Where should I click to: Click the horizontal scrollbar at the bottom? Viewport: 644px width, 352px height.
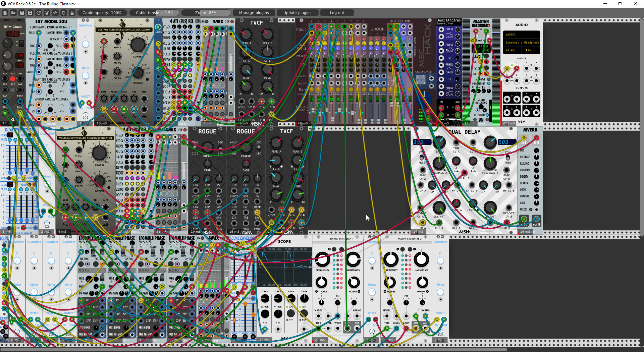[253, 349]
